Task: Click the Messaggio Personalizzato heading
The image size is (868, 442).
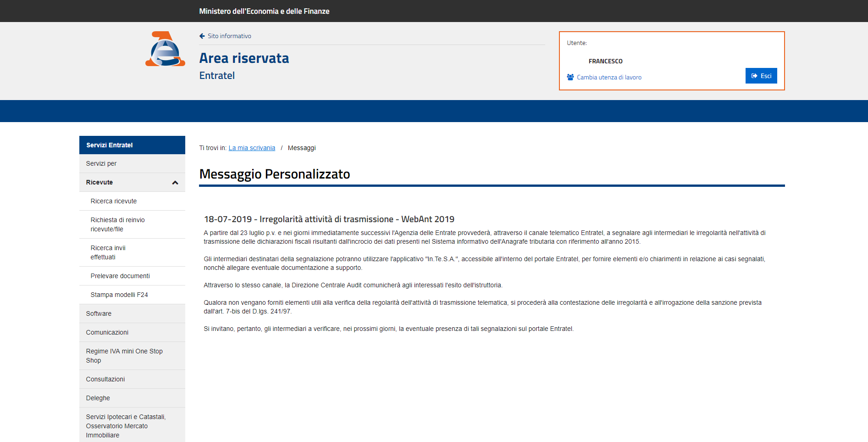Action: 275,174
